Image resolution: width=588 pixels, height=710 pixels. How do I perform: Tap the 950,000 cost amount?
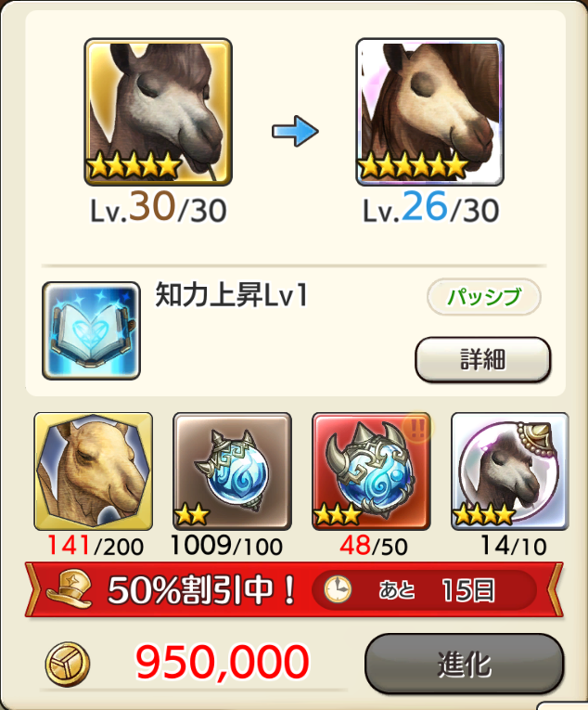click(223, 663)
